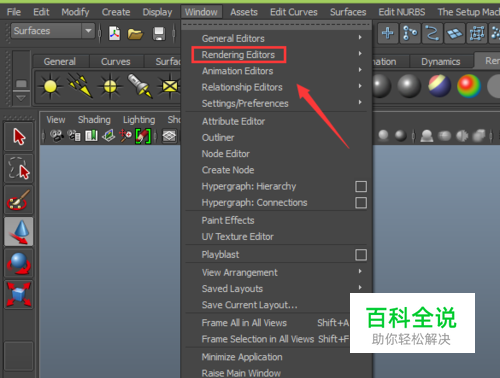Activate the Scale tool cube icon

coord(19,294)
